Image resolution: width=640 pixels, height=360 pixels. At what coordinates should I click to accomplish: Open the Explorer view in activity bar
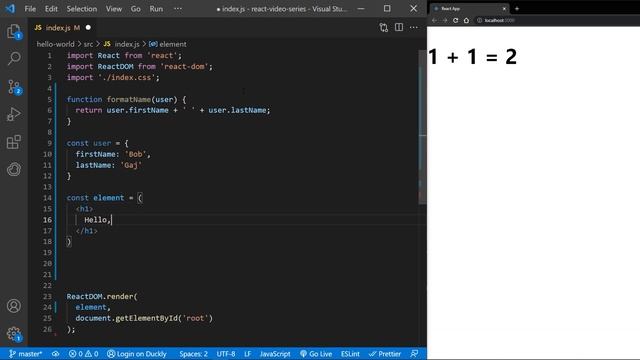point(14,31)
